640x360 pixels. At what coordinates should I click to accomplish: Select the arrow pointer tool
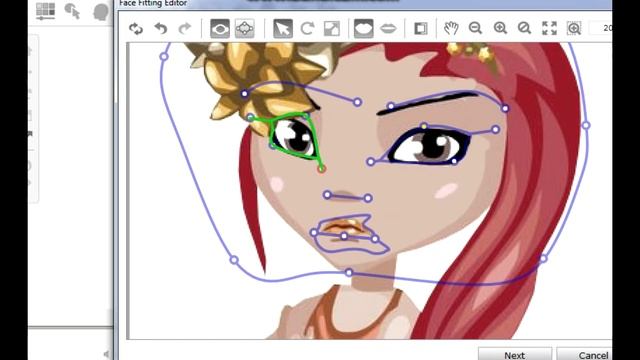(283, 29)
